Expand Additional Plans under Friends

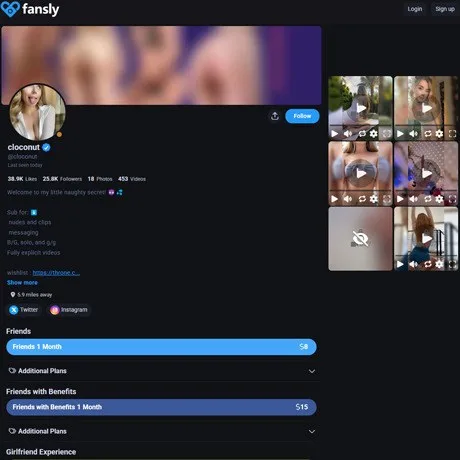click(x=162, y=371)
